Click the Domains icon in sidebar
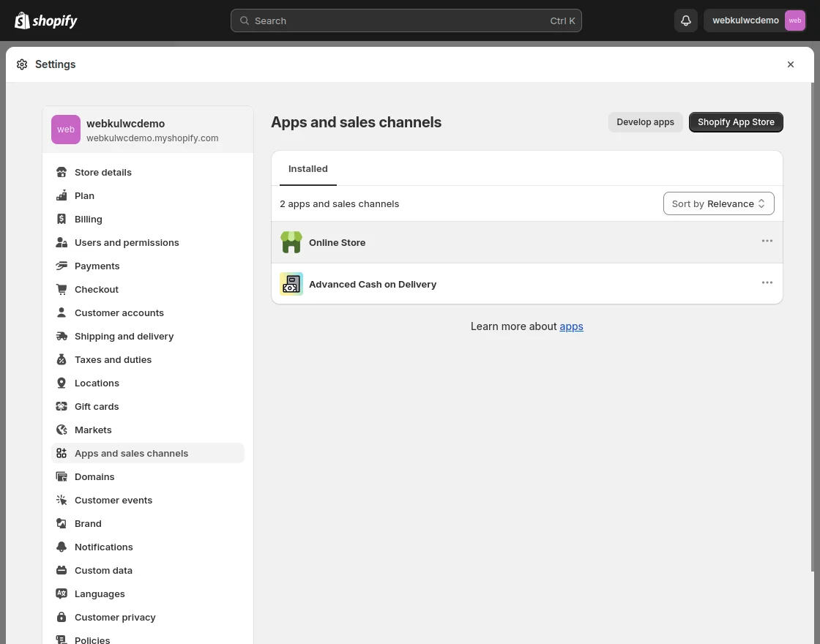This screenshot has width=820, height=644. click(x=61, y=476)
